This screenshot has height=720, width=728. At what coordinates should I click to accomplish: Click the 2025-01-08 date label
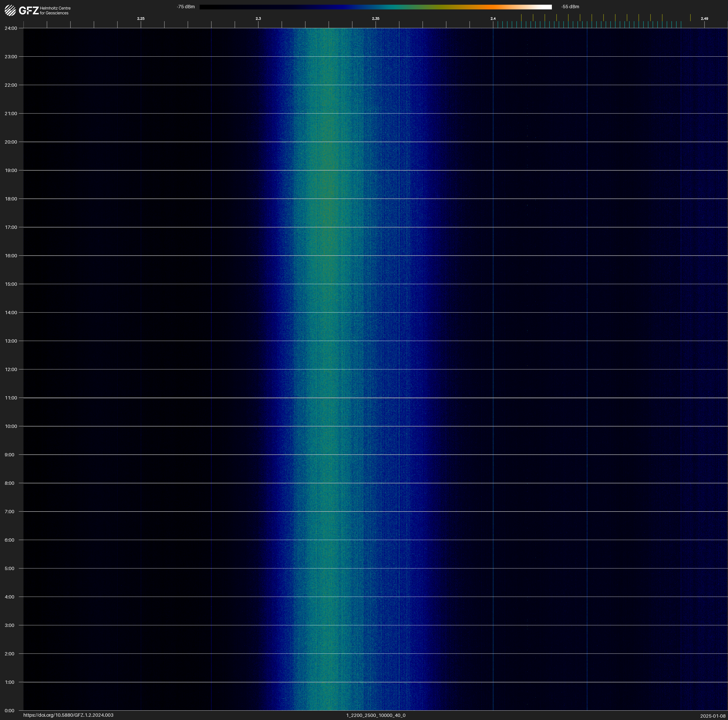[x=713, y=716]
